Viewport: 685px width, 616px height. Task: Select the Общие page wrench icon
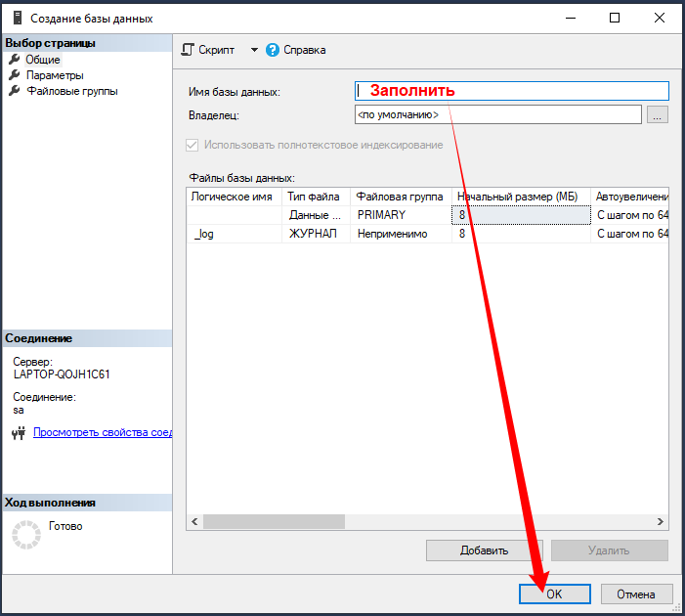pyautogui.click(x=15, y=60)
